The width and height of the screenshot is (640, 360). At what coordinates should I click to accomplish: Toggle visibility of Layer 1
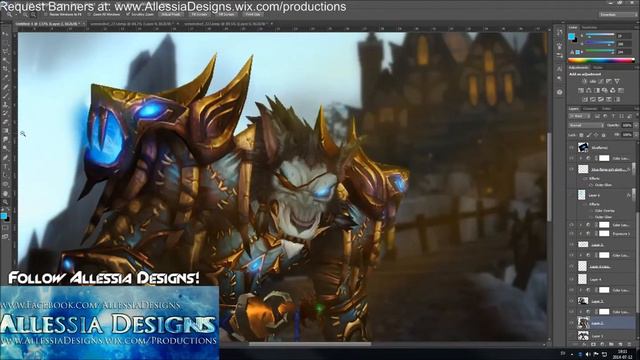tap(571, 336)
